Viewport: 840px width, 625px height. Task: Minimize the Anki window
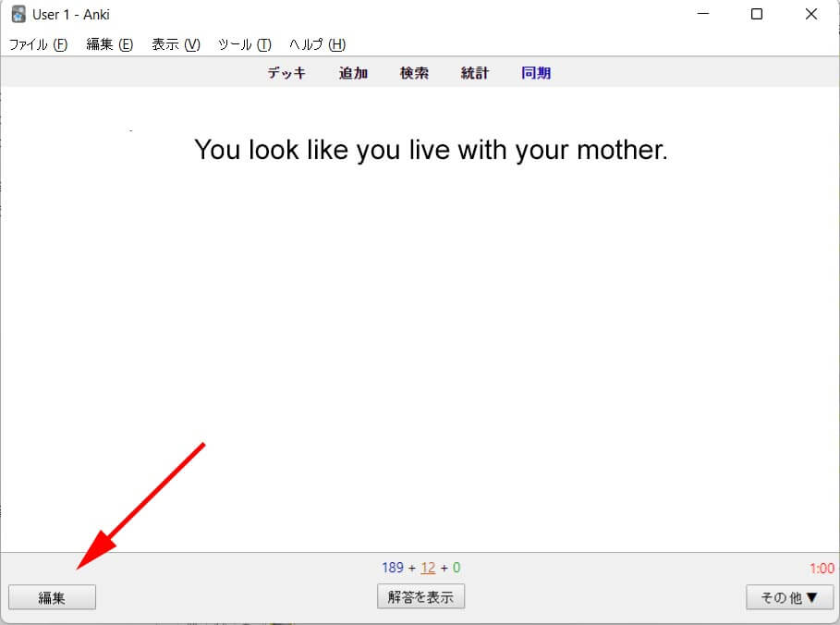[703, 14]
